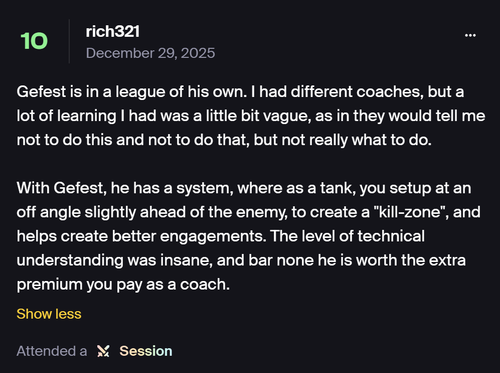Open the rich321 reviewer profile name
The height and width of the screenshot is (373, 500).
point(113,32)
